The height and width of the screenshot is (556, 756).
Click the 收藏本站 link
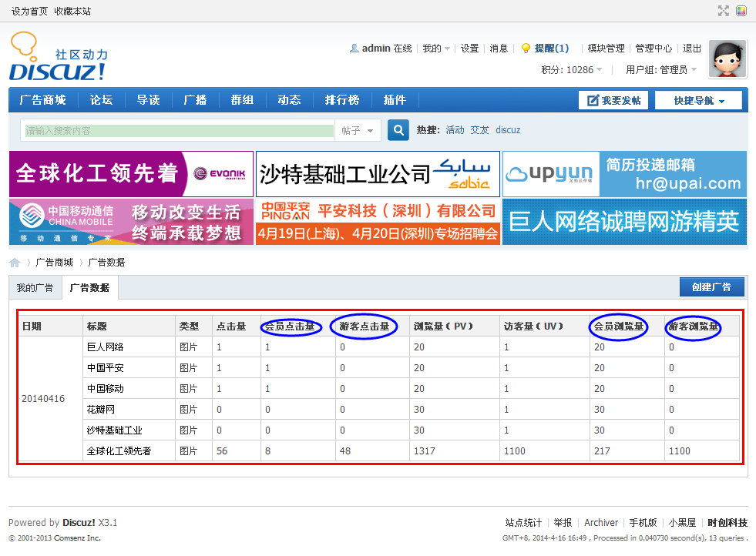pos(72,11)
